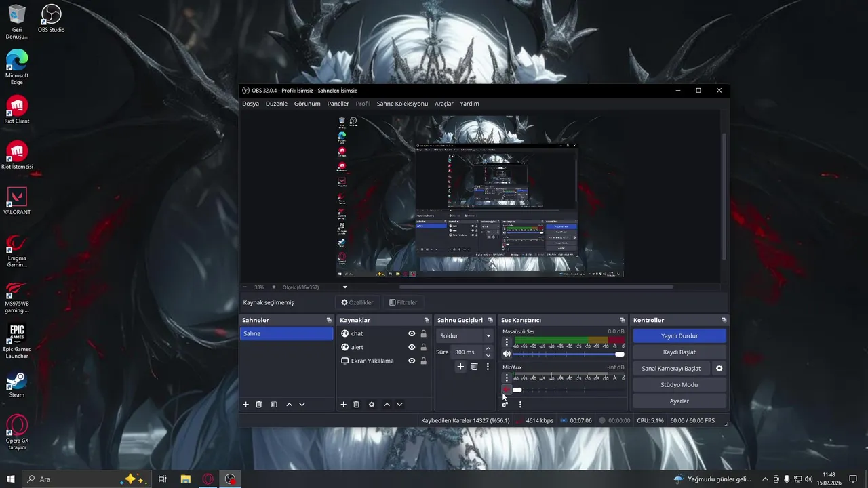Move the source up in the Kaynaklar panel

tap(387, 405)
